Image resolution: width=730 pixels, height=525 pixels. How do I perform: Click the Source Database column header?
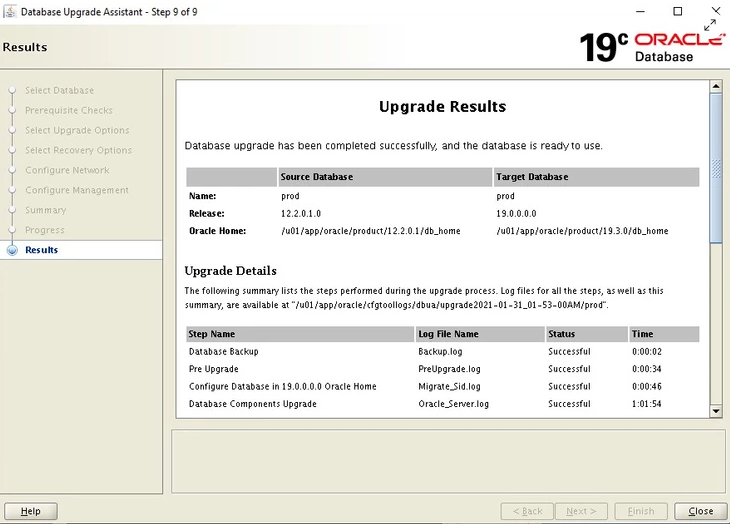click(385, 177)
